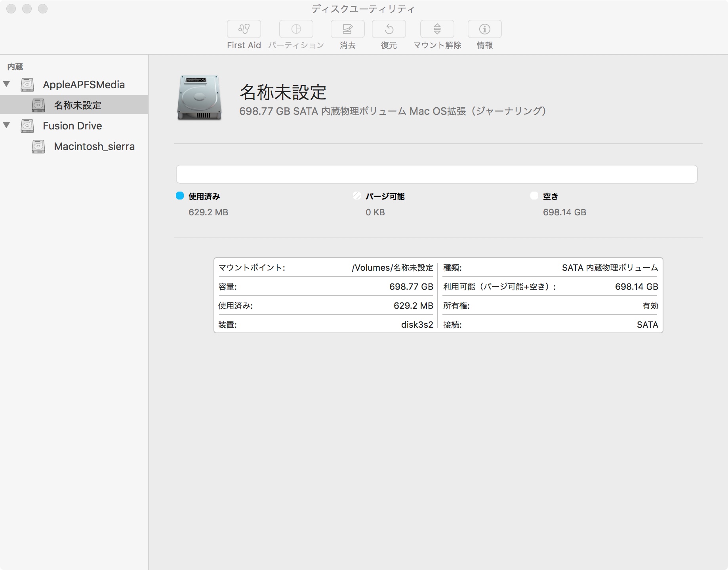The image size is (728, 570).
Task: Open the 情報 info panel
Action: click(x=484, y=29)
